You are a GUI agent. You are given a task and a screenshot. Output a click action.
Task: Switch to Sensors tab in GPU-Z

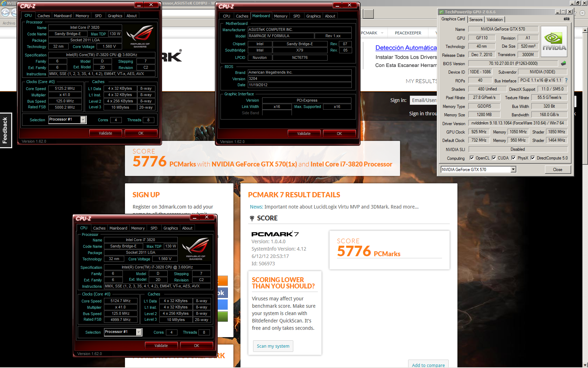[x=476, y=20]
